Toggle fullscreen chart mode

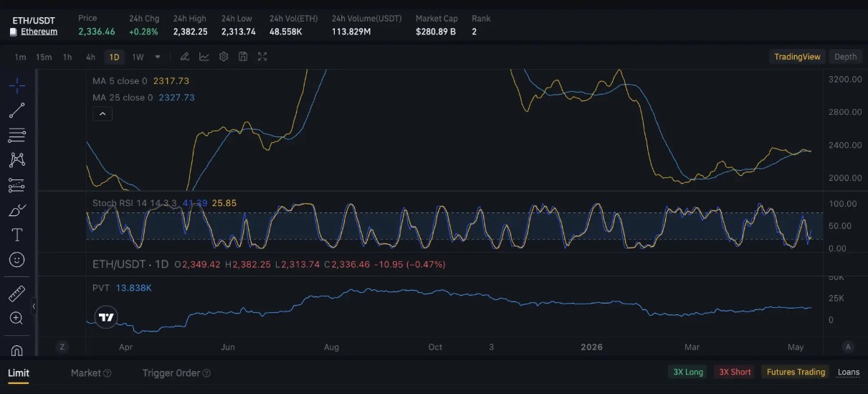pos(262,57)
